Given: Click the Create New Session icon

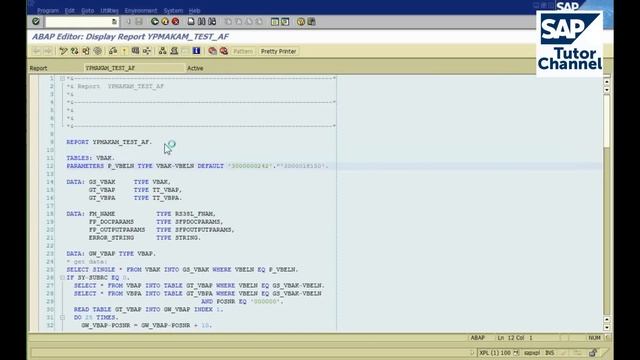Looking at the screenshot, I should (x=275, y=22).
